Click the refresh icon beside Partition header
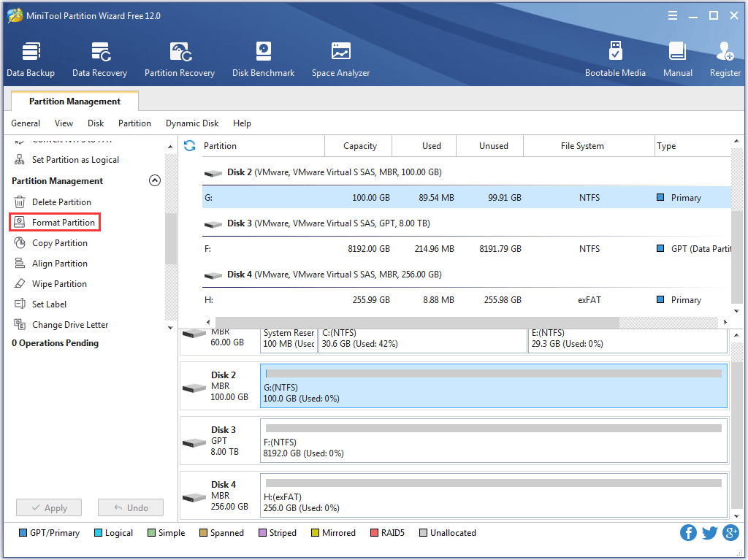The width and height of the screenshot is (748, 560). (190, 145)
